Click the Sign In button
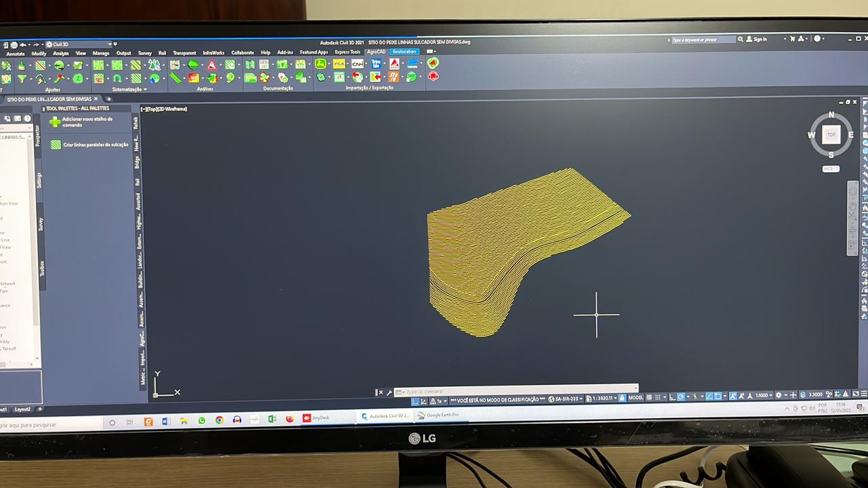Viewport: 868px width, 488px height. click(x=760, y=39)
